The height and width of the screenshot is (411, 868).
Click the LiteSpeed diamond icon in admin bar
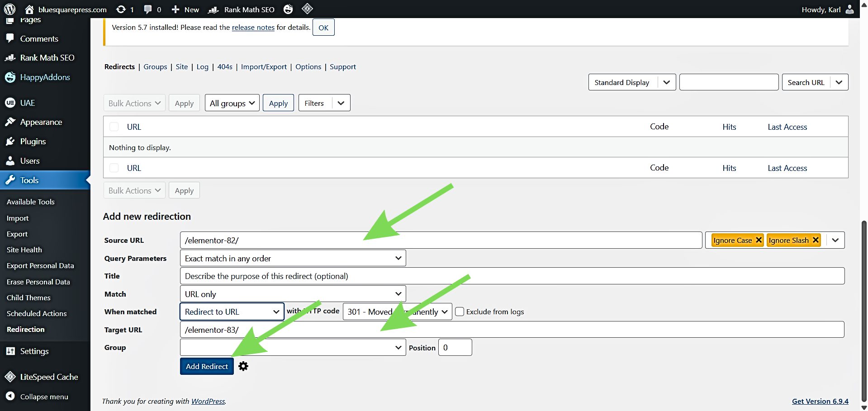point(307,9)
